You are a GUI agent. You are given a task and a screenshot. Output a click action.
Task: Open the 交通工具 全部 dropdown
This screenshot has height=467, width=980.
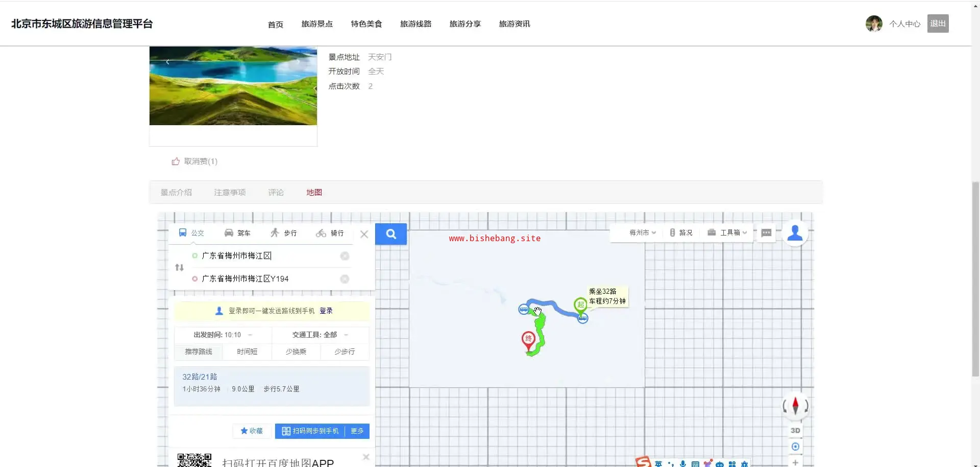(320, 335)
